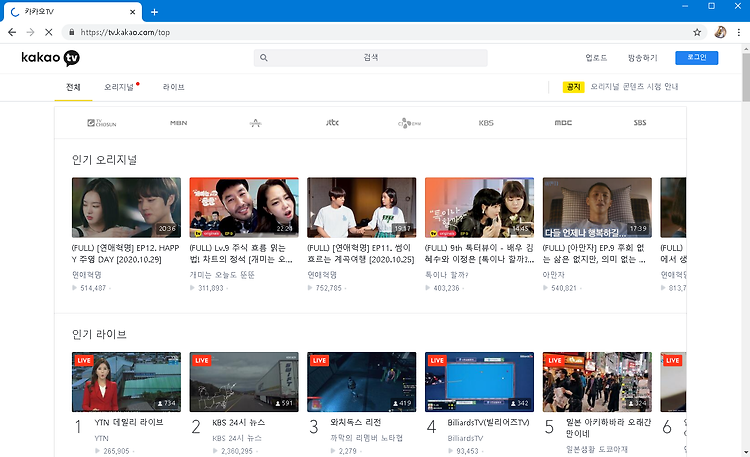Open YTN 데일리 라이브 stream thumbnail
Screen dimensions: 750x457
[x=126, y=382]
